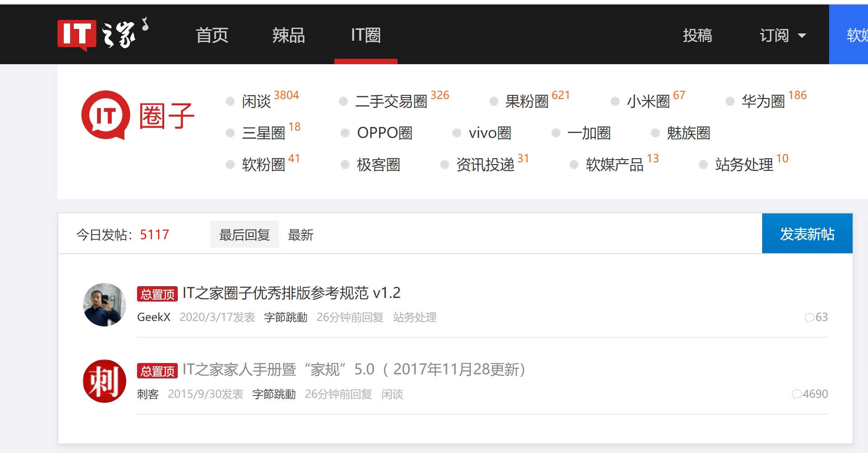The image size is (868, 453).
Task: Click the 总置顶 badge on 家规 post
Action: point(157,371)
